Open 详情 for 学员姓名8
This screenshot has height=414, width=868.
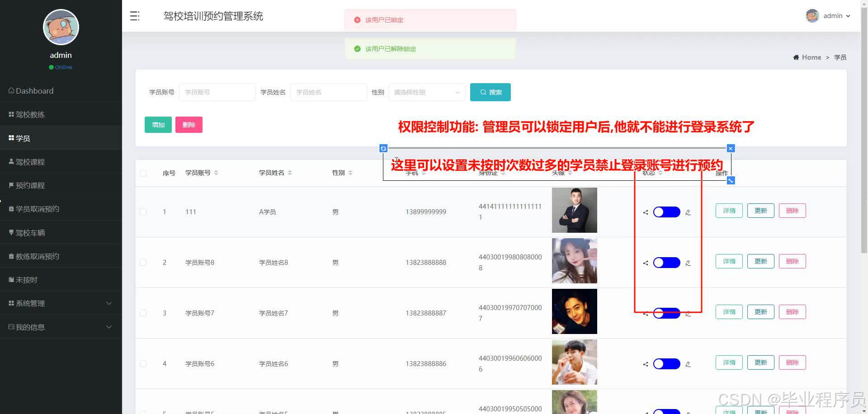tap(729, 261)
